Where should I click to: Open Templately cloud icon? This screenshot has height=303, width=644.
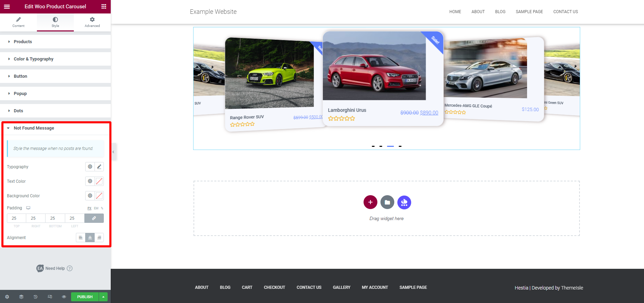pos(404,202)
